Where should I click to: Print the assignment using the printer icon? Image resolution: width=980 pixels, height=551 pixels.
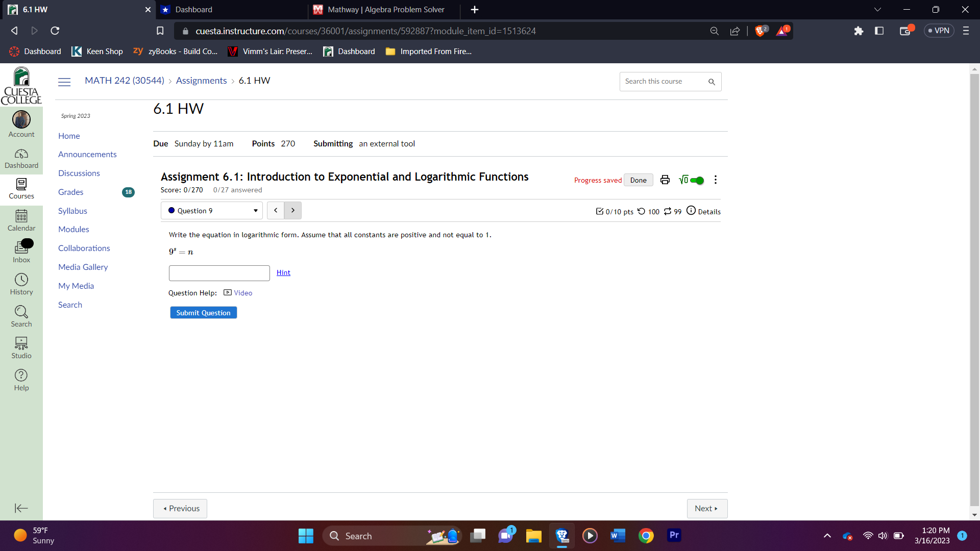pos(665,180)
